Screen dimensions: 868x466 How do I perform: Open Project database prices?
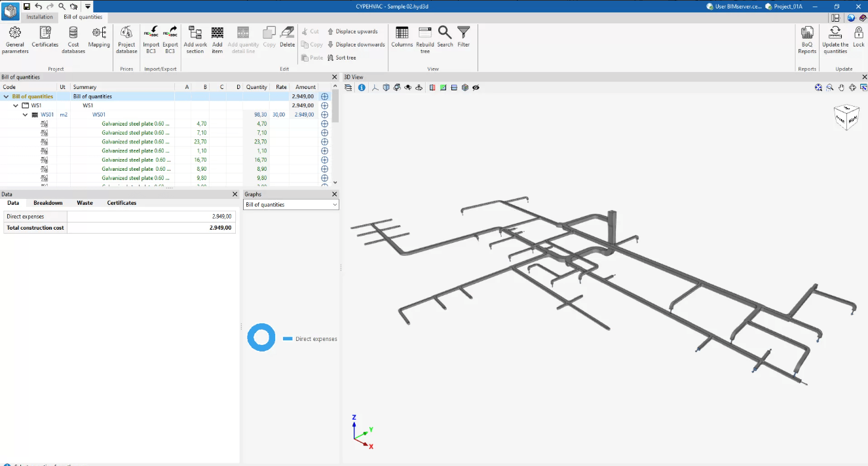(x=126, y=40)
